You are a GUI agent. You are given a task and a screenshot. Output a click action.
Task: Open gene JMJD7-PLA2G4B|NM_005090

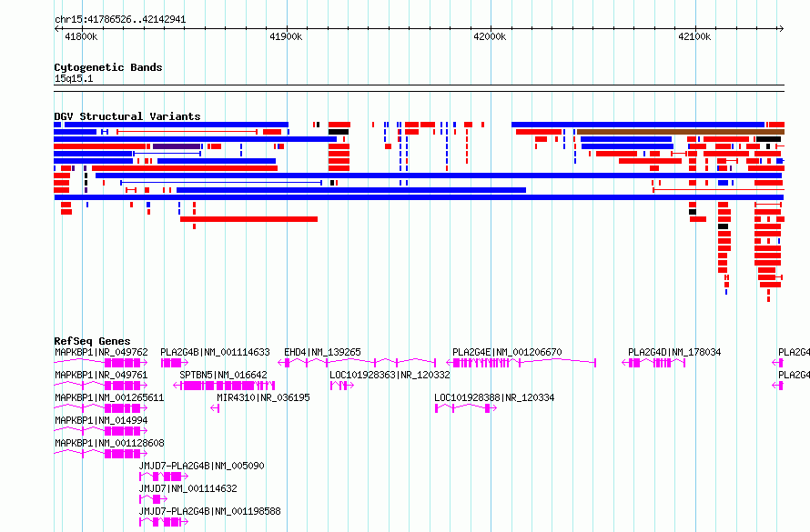[201, 466]
